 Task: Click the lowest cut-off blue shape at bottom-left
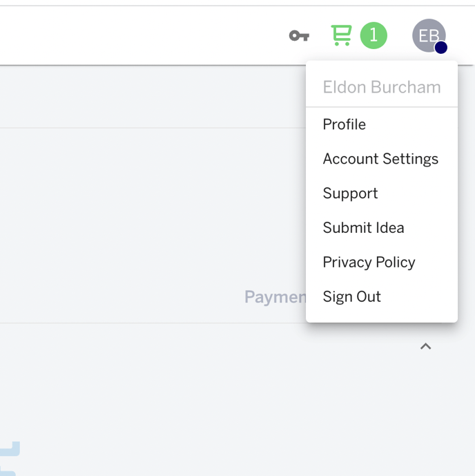pyautogui.click(x=8, y=473)
